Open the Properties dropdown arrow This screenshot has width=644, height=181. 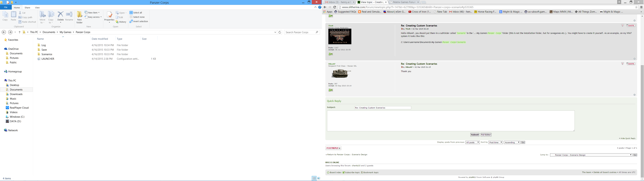[109, 22]
